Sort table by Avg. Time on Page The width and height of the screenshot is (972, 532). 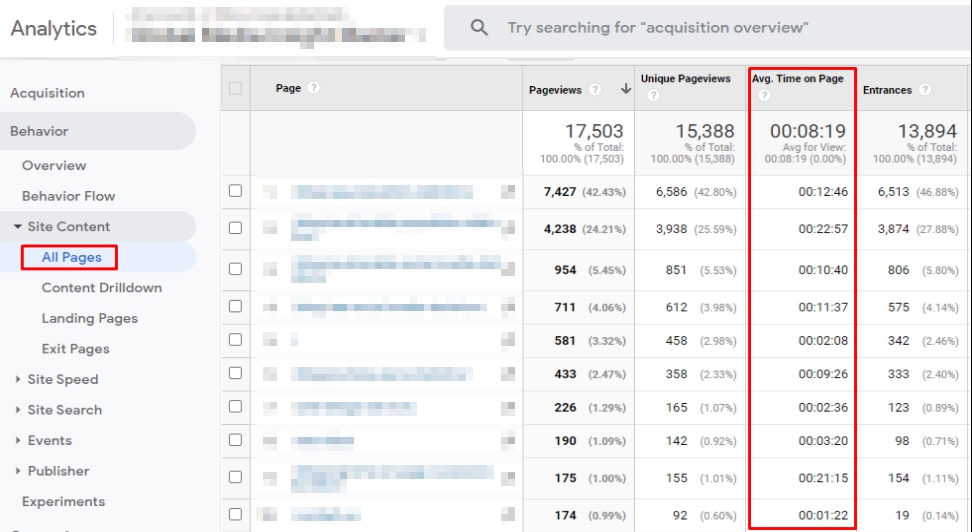pyautogui.click(x=797, y=79)
